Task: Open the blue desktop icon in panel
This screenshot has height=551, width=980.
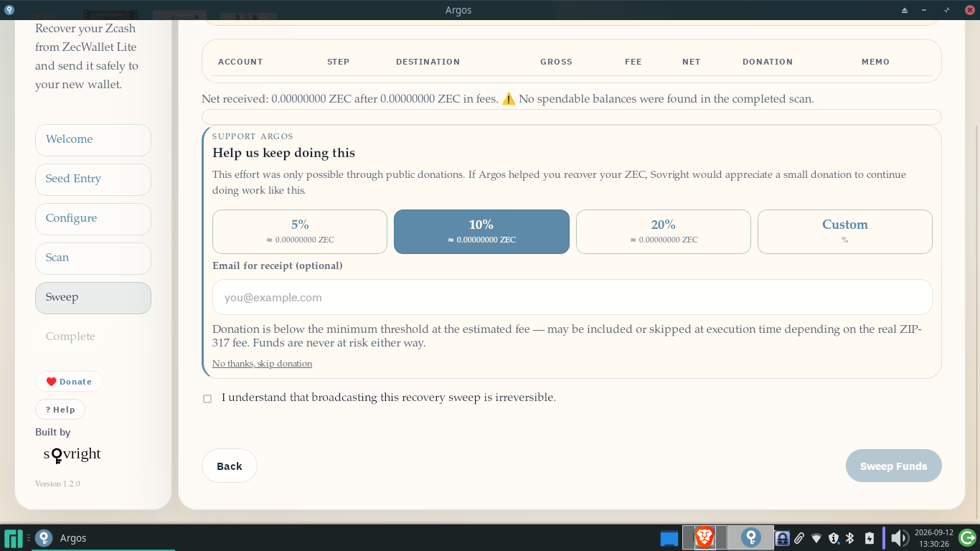Action: 669,538
